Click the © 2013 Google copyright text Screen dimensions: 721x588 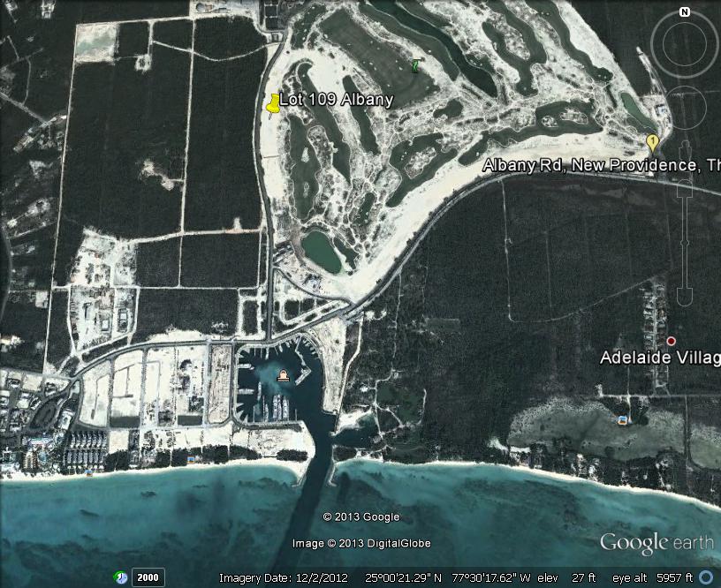361,516
